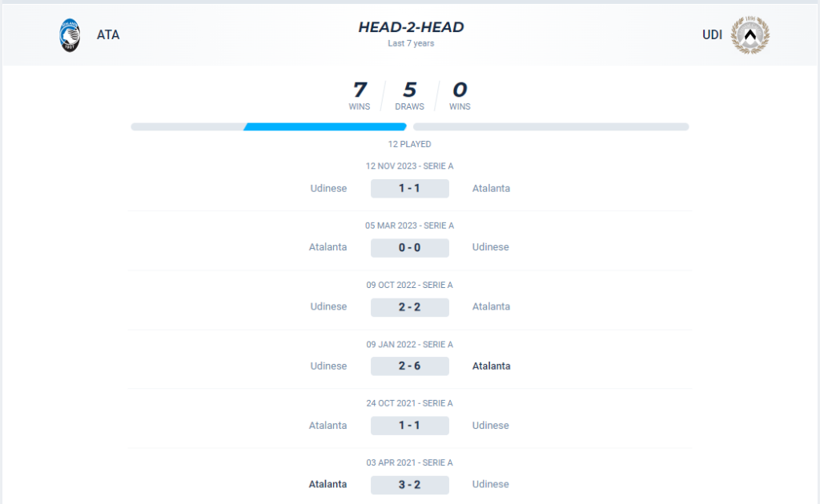Open the 0 - 0 score from 05 Mar 2023
820x504 pixels.
tap(409, 247)
